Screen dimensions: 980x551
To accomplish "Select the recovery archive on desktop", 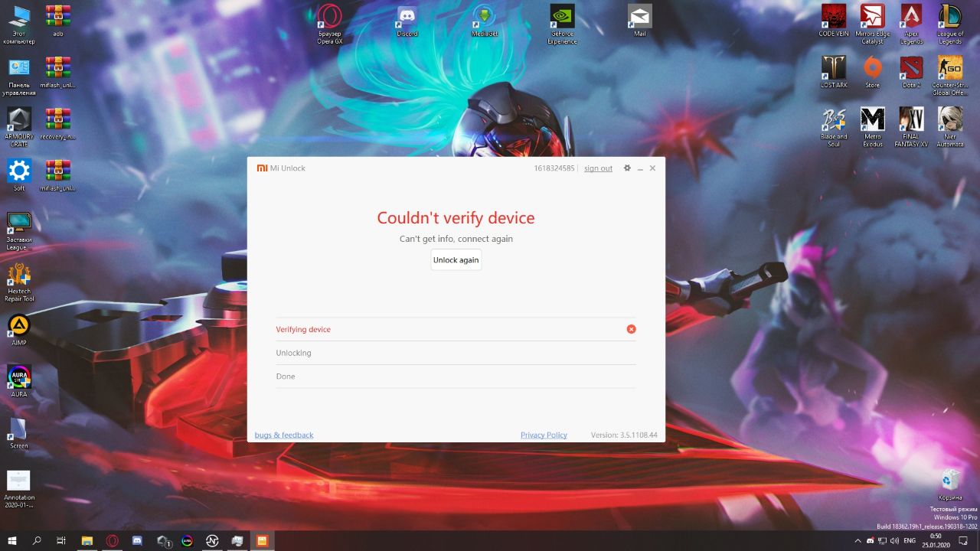I will 58,124.
